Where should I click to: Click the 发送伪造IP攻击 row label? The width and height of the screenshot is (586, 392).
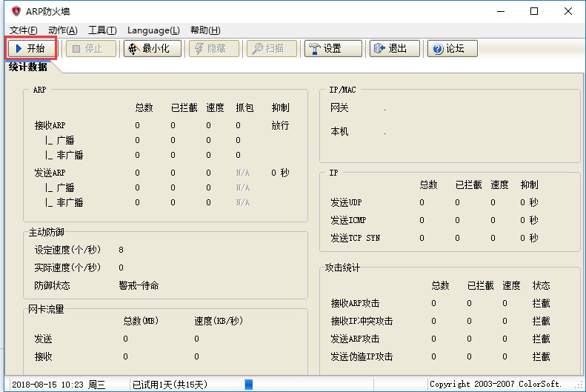(x=362, y=357)
